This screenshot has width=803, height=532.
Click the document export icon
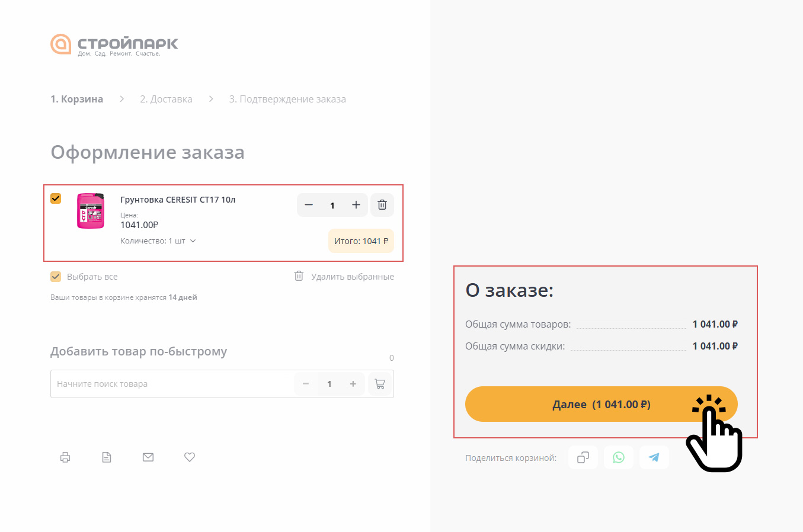coord(107,457)
